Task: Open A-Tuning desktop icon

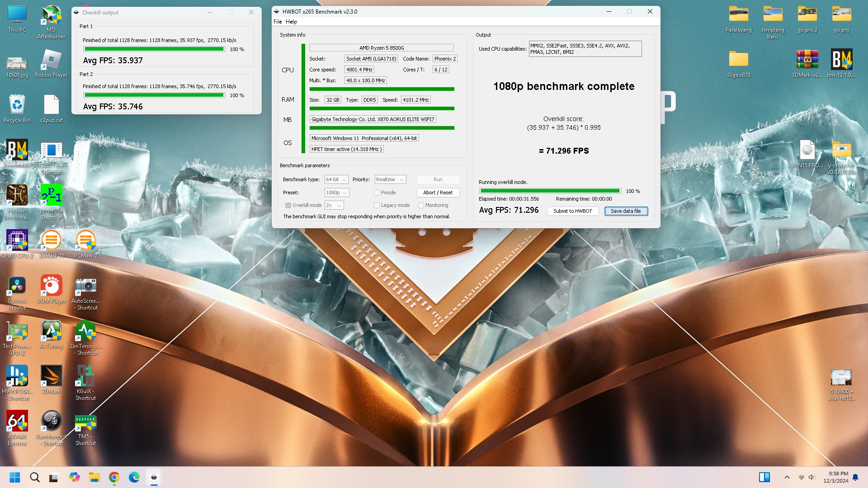Action: 51,335
